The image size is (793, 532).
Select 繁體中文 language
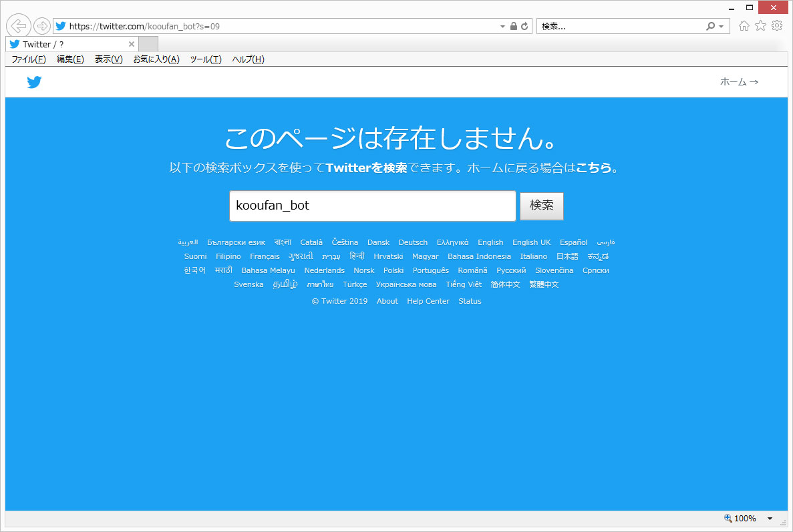point(544,284)
